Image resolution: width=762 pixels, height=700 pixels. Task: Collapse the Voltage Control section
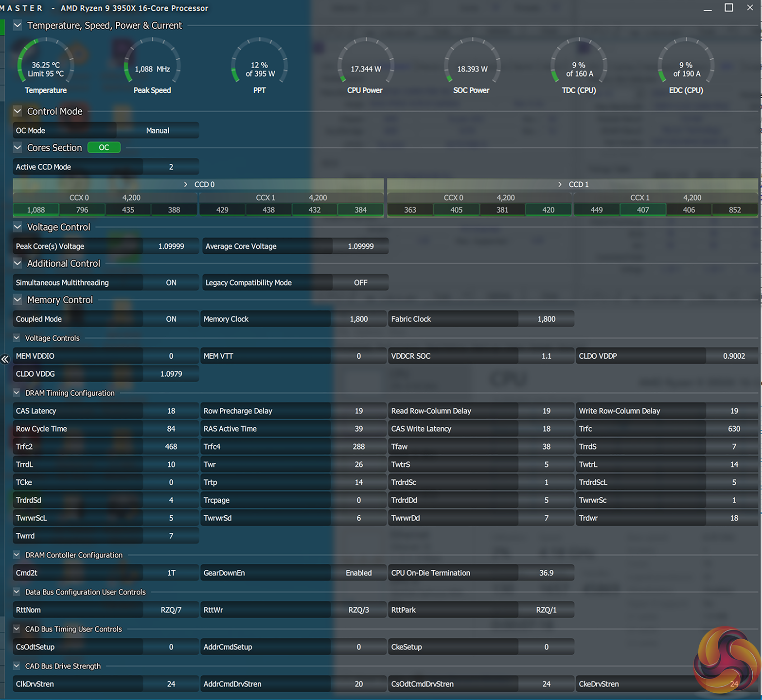click(18, 227)
